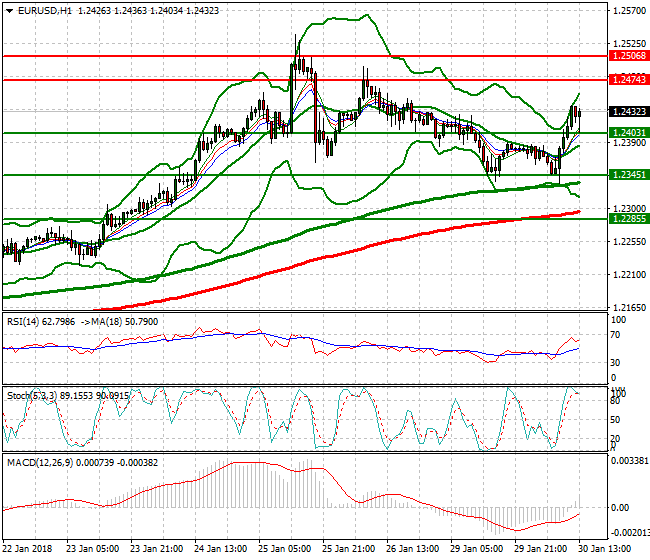Click the 1.24743 red resistance price tag
The height and width of the screenshot is (560, 650).
628,78
